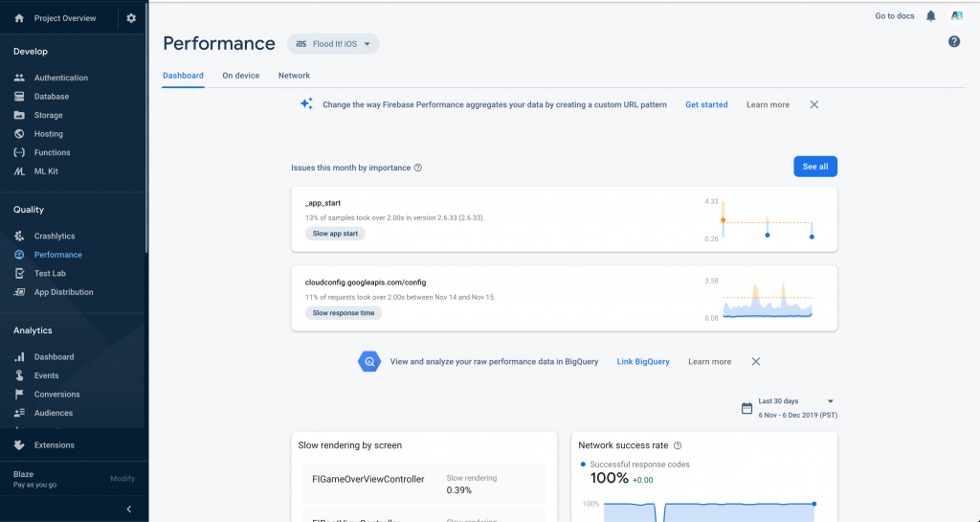Open Crashlytics in the sidebar

[x=55, y=236]
